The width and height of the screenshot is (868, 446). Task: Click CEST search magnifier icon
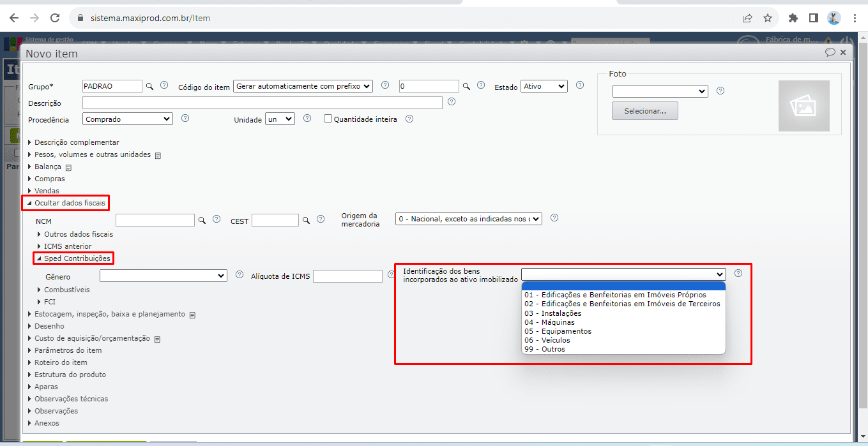click(x=306, y=220)
